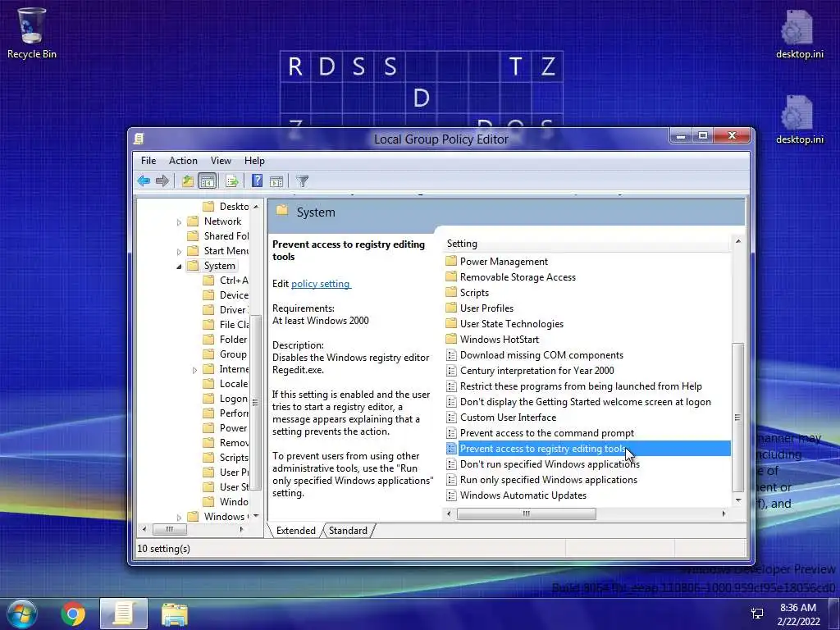
Task: Select the Shared Folders tree item
Action: 218,236
